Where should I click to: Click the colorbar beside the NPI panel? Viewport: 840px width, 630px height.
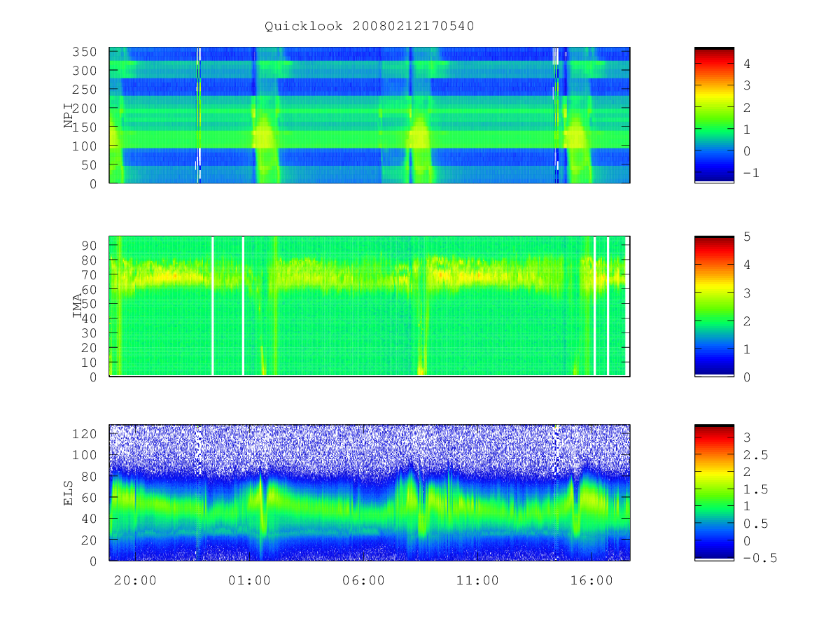pyautogui.click(x=714, y=115)
